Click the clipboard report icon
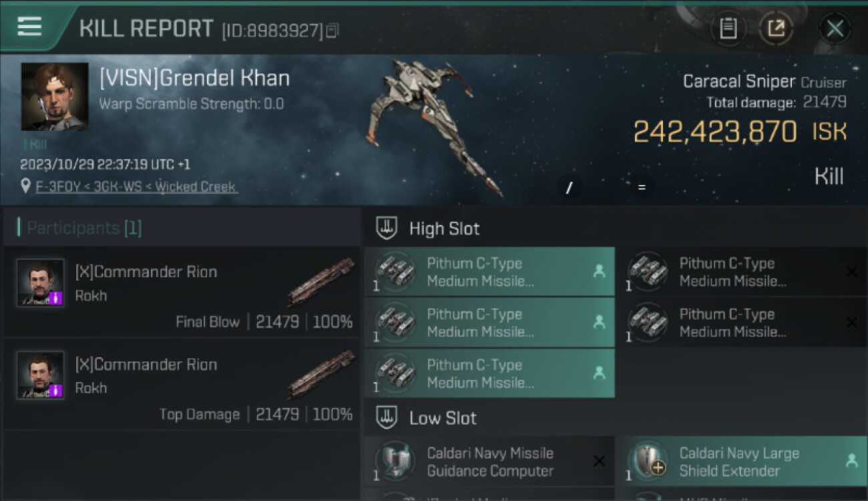 tap(728, 29)
